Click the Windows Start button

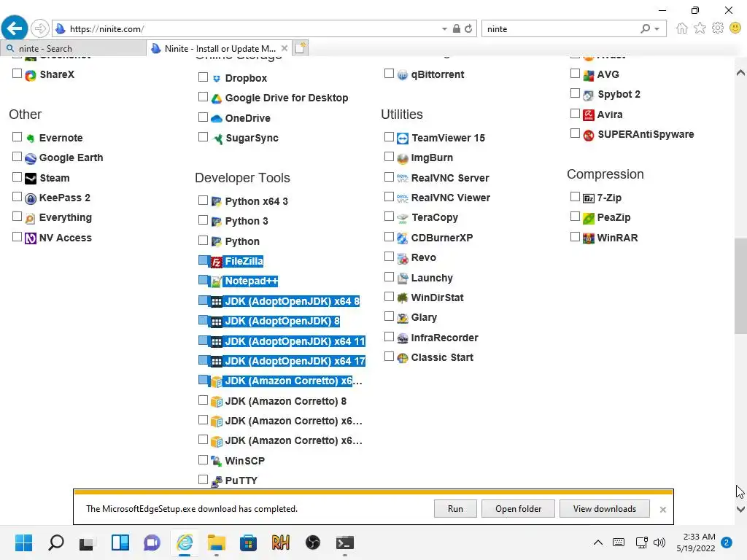(23, 542)
